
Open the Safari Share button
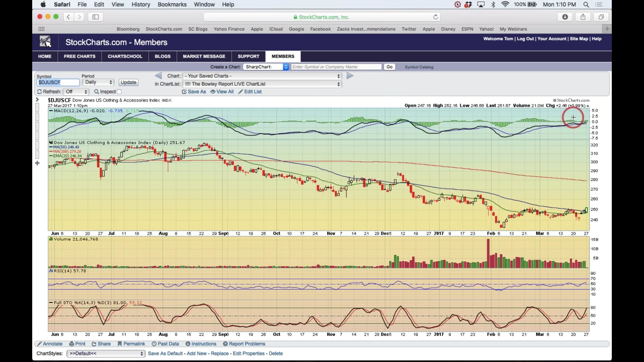point(583,17)
